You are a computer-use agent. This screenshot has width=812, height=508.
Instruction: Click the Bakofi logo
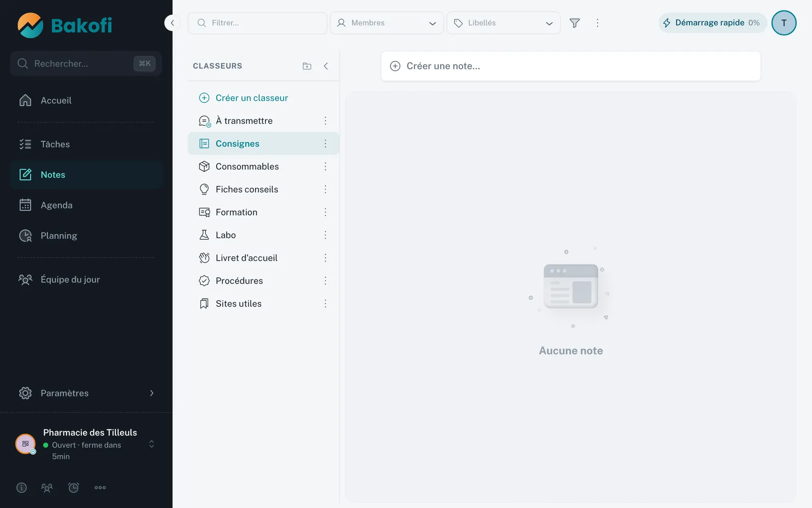(x=65, y=25)
